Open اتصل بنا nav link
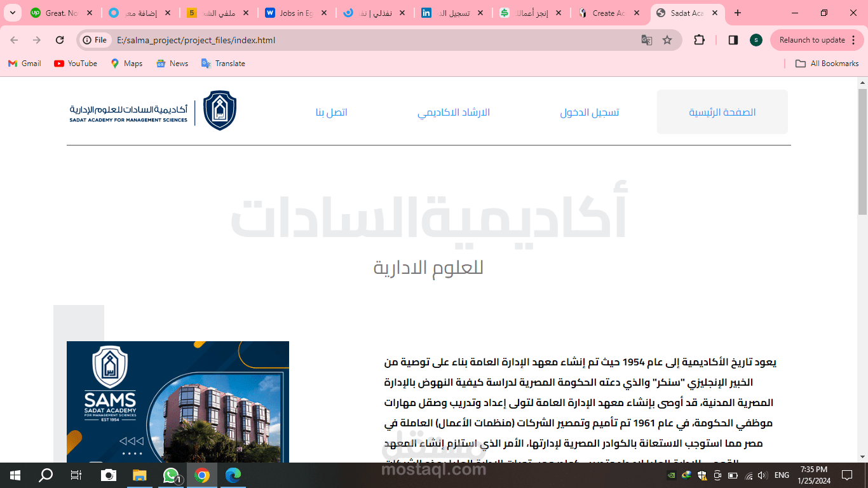 point(332,112)
